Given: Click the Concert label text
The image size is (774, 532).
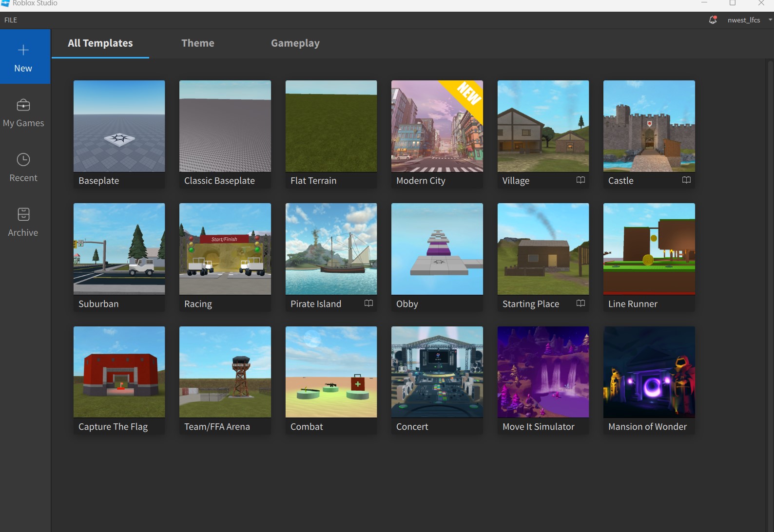Looking at the screenshot, I should (412, 427).
